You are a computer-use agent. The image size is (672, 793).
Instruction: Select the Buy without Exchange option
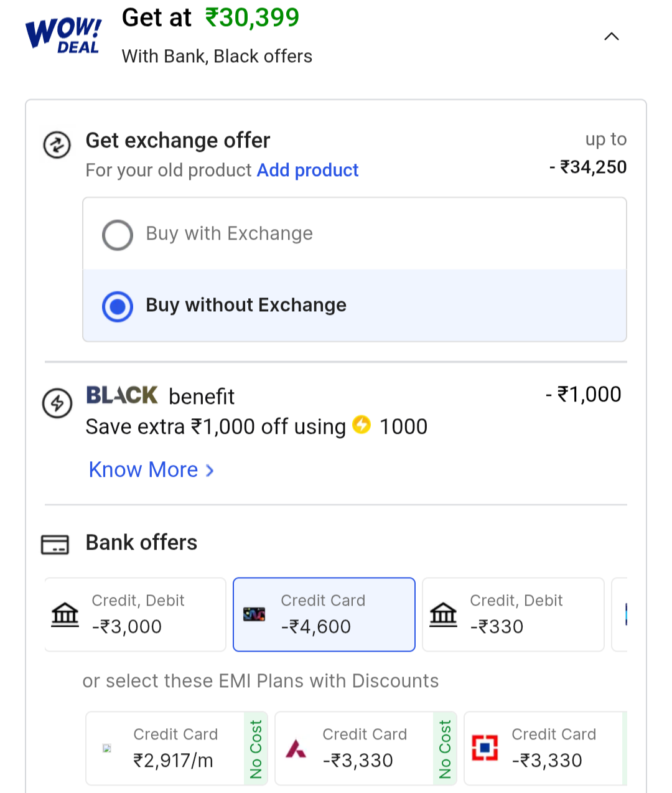[x=118, y=306]
